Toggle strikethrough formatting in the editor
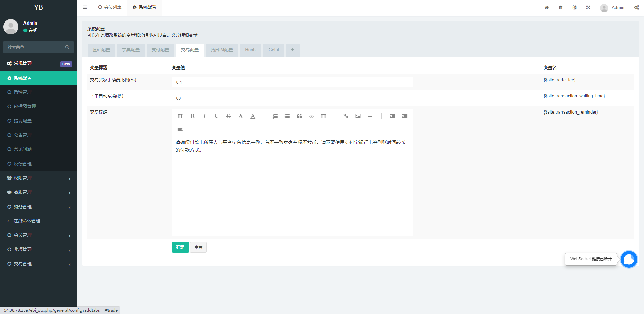The image size is (644, 314). 228,116
